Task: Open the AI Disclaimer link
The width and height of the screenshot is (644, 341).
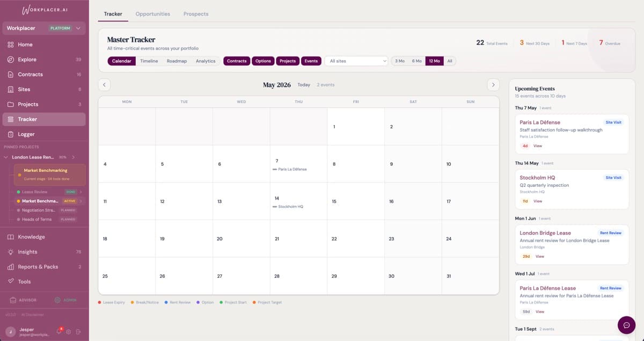Action: click(33, 315)
